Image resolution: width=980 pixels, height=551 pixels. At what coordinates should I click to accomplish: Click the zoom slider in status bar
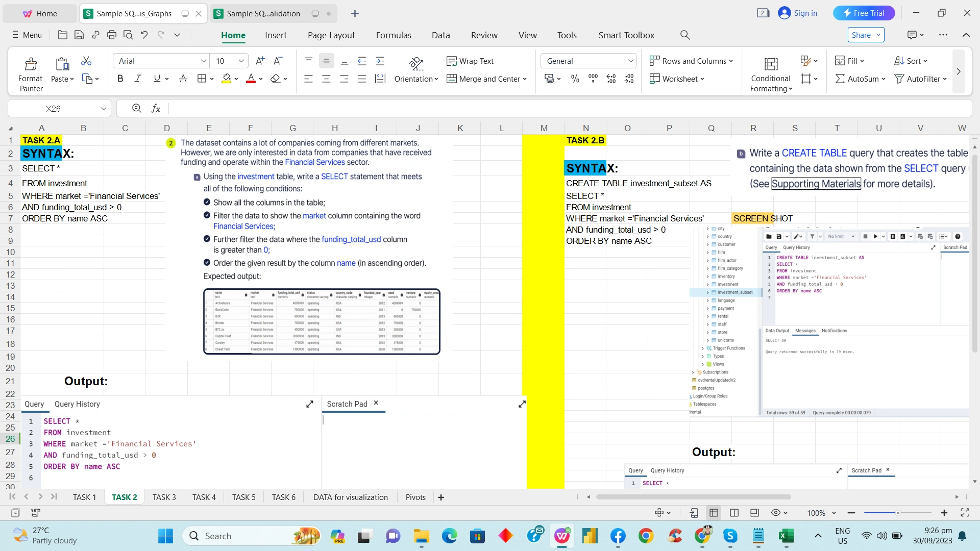pyautogui.click(x=897, y=513)
